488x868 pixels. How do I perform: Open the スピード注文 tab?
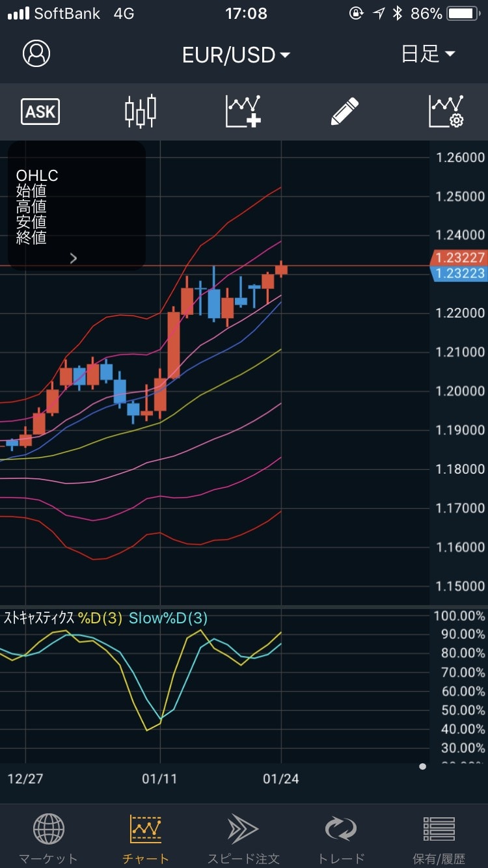(x=243, y=839)
